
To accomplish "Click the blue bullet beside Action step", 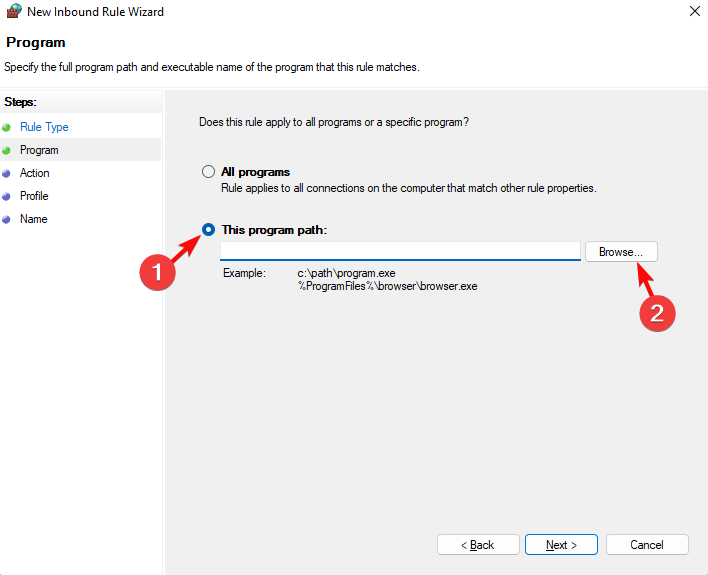I will 7,173.
